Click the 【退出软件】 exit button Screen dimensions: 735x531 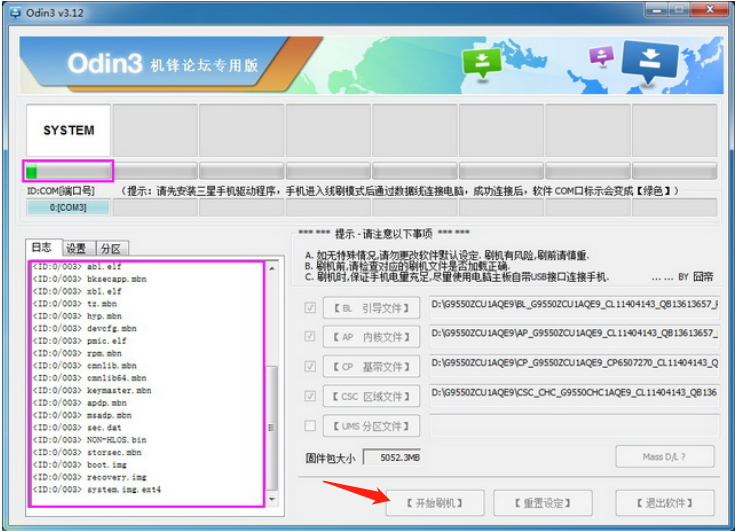[665, 503]
